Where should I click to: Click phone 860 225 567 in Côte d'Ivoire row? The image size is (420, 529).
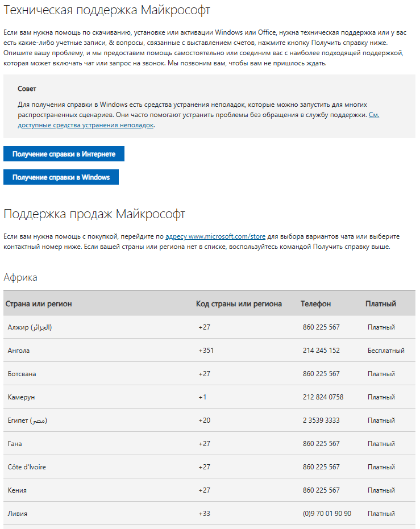(321, 466)
